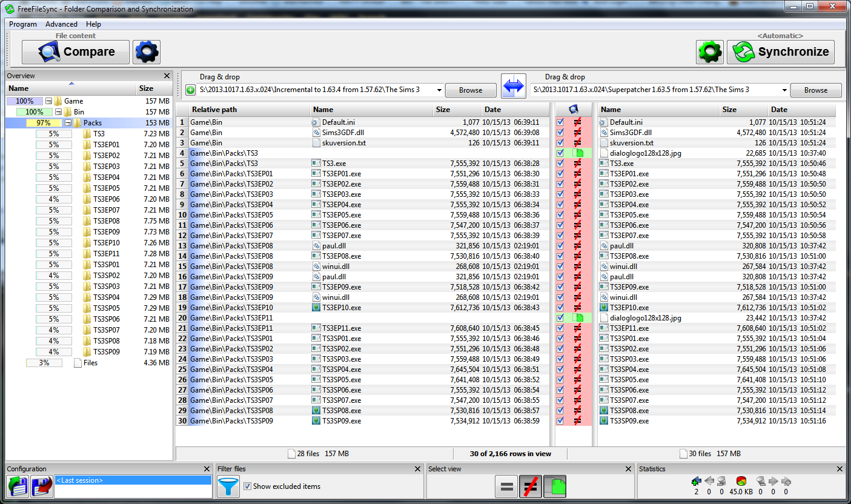Viewport: 851px width, 504px height.
Task: Click the swap sides blue arrows icon
Action: click(513, 87)
